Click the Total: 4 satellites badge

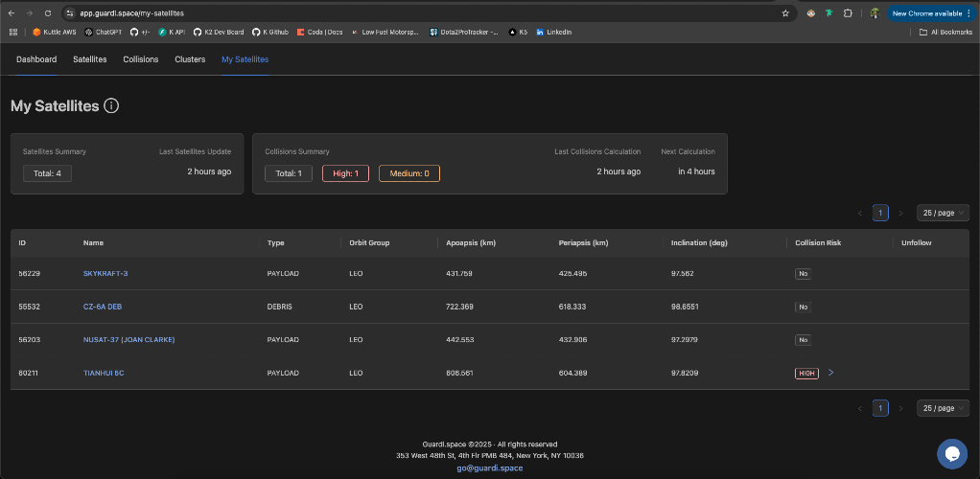(48, 173)
